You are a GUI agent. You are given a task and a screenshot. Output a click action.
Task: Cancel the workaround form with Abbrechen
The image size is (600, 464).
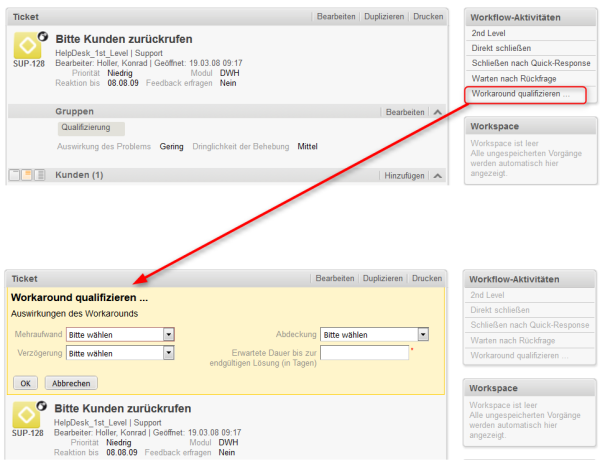tap(71, 383)
